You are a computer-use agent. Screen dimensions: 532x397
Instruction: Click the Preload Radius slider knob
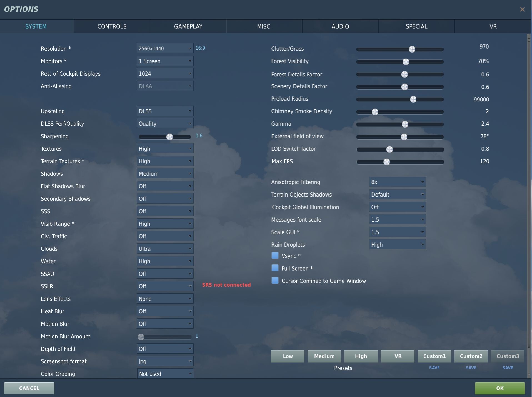[413, 99]
